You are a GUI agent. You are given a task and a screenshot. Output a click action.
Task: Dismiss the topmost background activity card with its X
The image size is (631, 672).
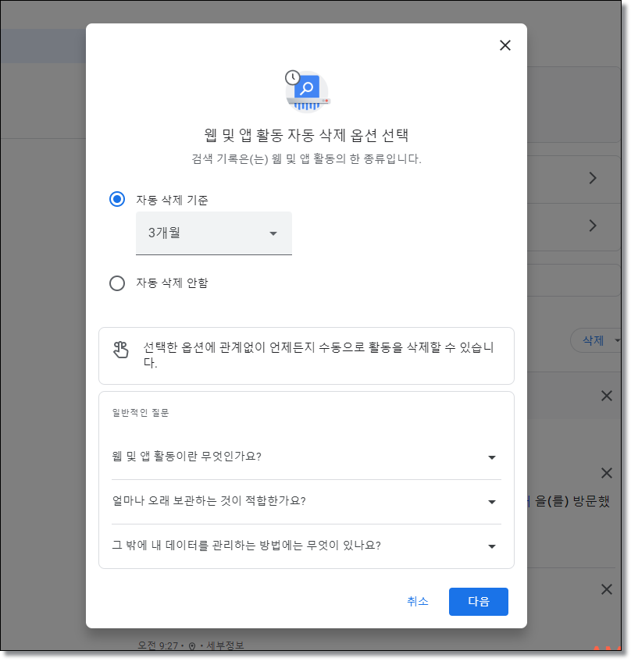tap(607, 396)
